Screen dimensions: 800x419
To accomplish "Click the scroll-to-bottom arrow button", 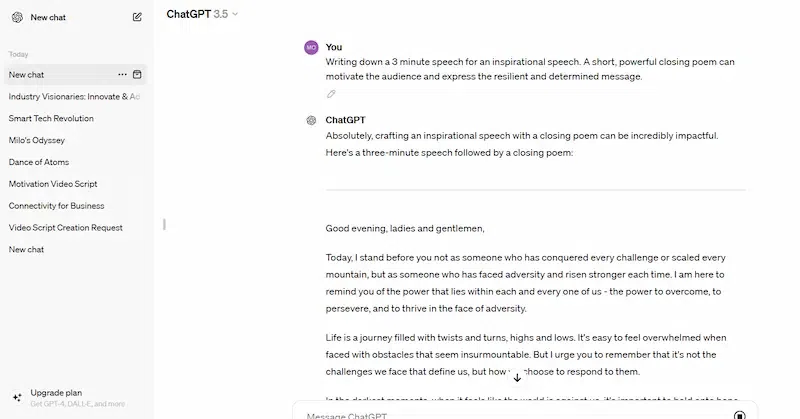I will pyautogui.click(x=517, y=377).
